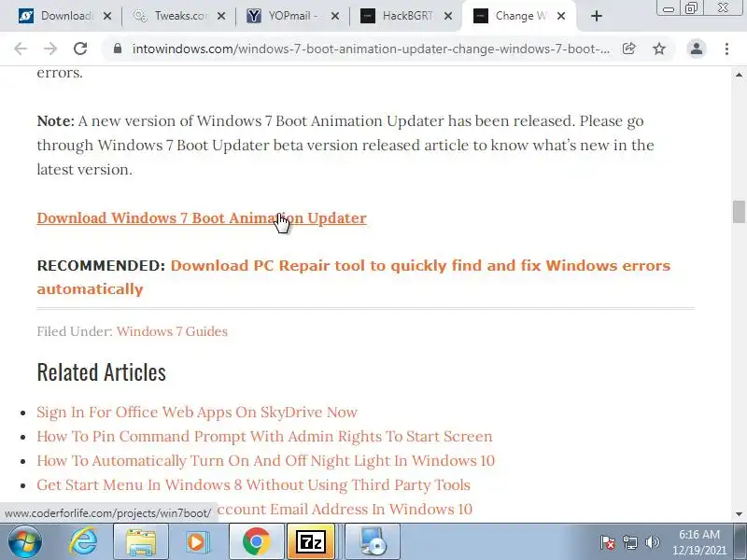This screenshot has height=560, width=747.
Task: Select the Chrome taskbar button
Action: (256, 542)
